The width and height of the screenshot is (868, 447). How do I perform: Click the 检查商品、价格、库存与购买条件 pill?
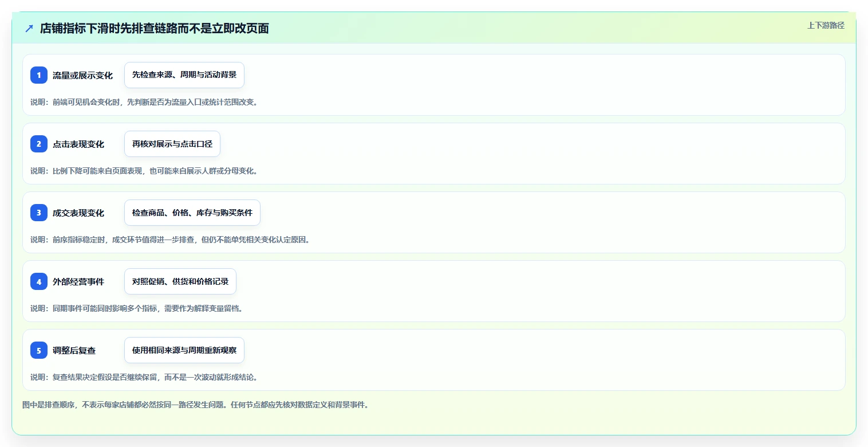click(192, 213)
